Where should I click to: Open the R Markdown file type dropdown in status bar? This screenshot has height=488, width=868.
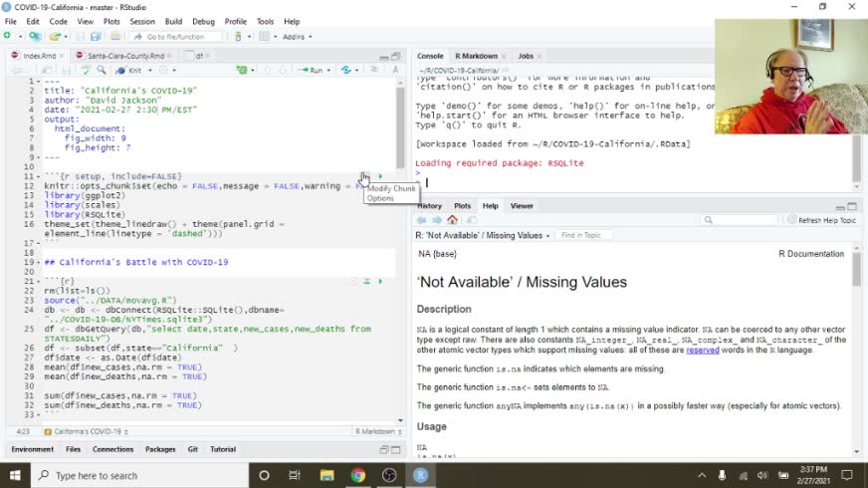tap(378, 431)
